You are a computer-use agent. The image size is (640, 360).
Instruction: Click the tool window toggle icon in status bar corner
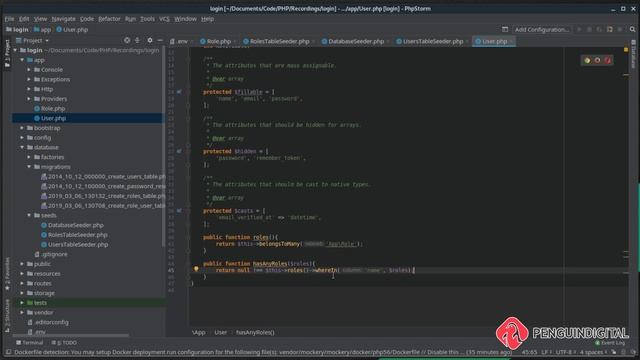(8, 352)
